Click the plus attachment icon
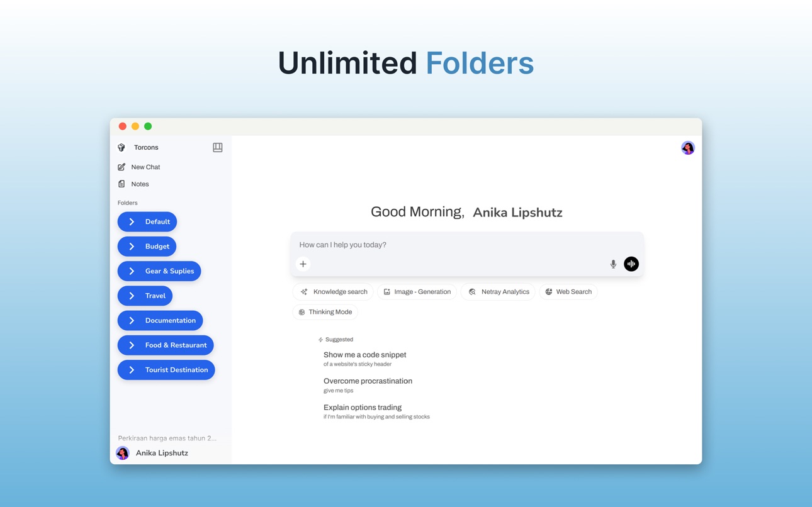The image size is (812, 507). 303,264
